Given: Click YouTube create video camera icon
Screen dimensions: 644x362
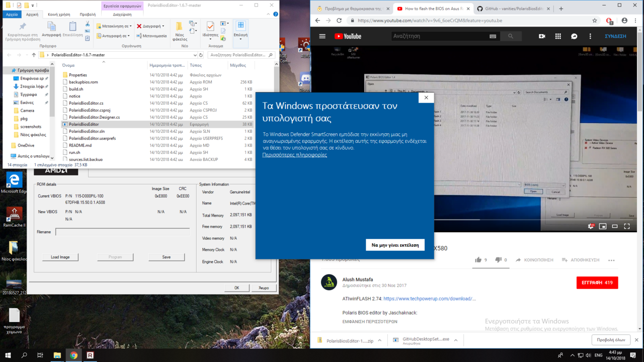Looking at the screenshot, I should (542, 36).
